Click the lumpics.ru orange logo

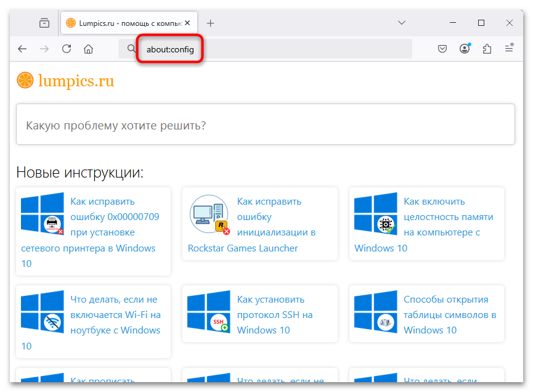click(25, 81)
